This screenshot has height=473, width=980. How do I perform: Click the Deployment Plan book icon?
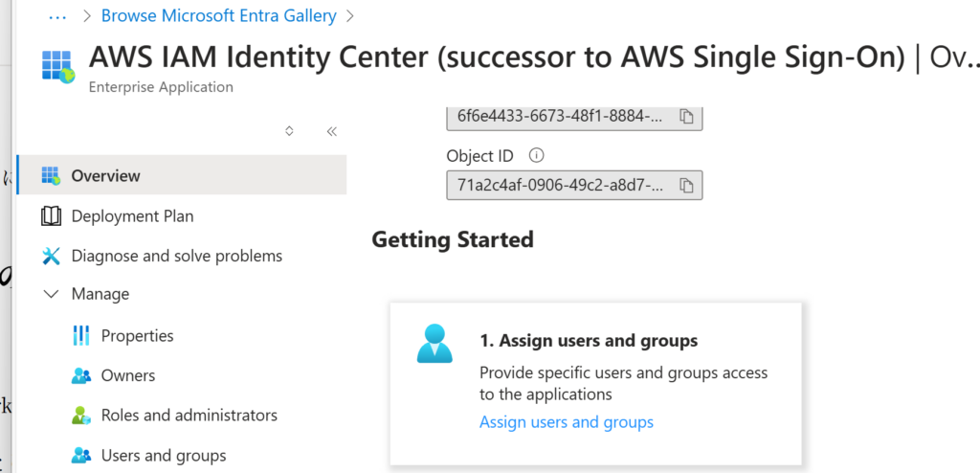[x=52, y=216]
